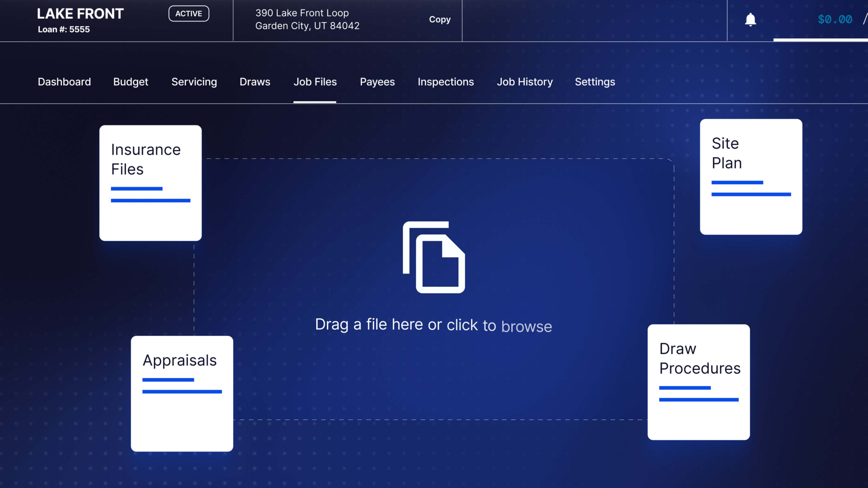Show the Job History tab
The height and width of the screenshot is (488, 868).
pyautogui.click(x=525, y=82)
